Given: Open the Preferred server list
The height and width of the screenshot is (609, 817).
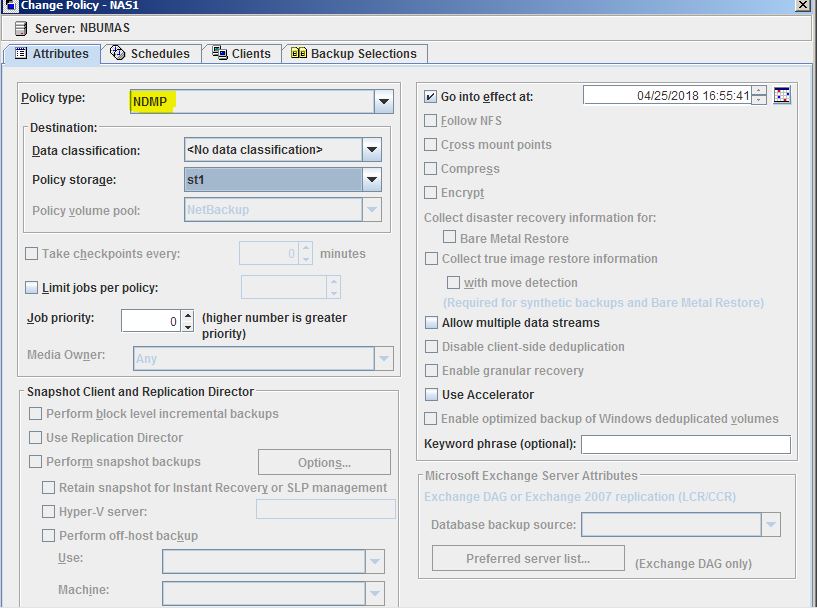Looking at the screenshot, I should point(527,558).
